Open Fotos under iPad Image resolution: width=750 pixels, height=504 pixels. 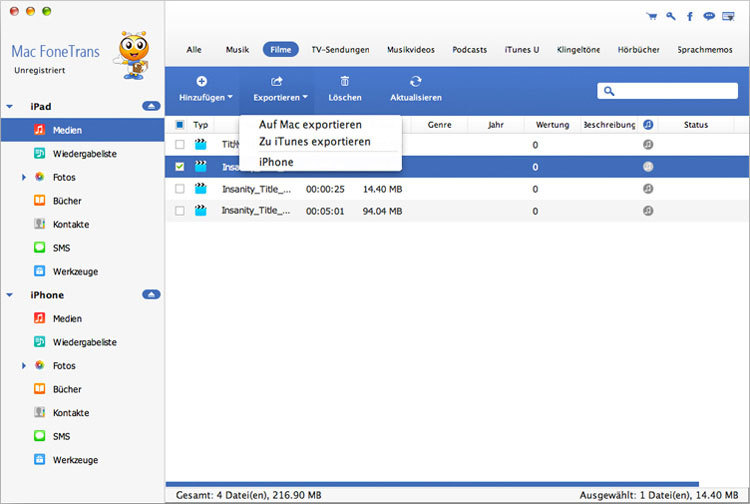(x=64, y=177)
